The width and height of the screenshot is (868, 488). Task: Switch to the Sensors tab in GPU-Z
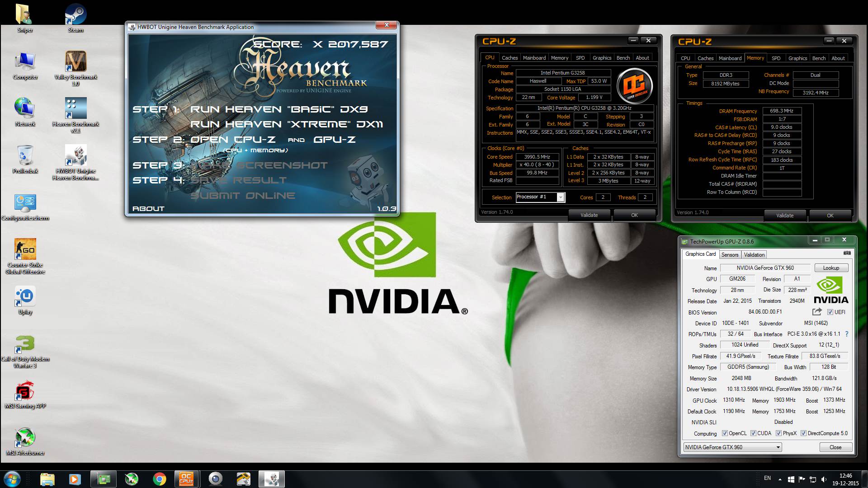pos(730,255)
